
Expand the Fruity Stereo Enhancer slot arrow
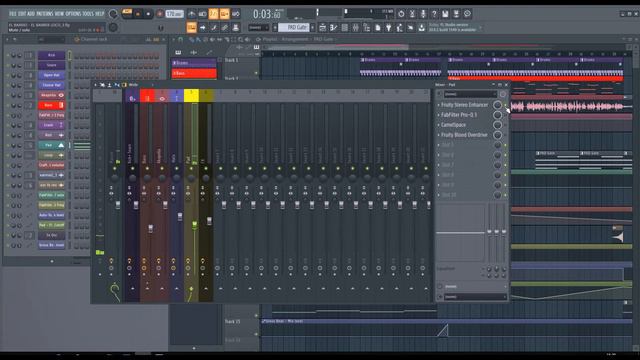tap(439, 105)
